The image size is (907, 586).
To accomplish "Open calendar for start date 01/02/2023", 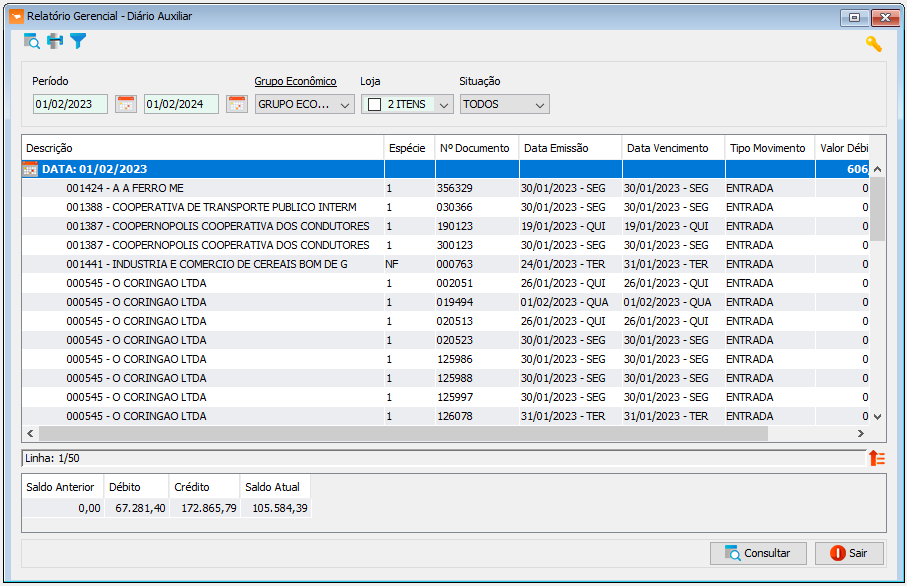I will click(x=126, y=104).
